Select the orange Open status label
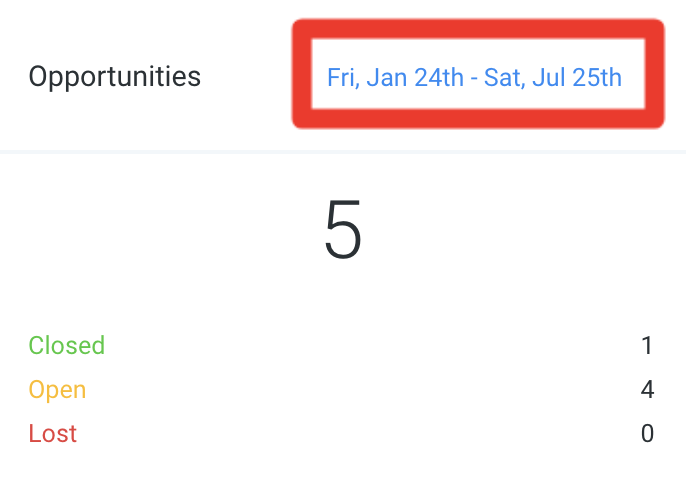This screenshot has height=488, width=686. 57,390
